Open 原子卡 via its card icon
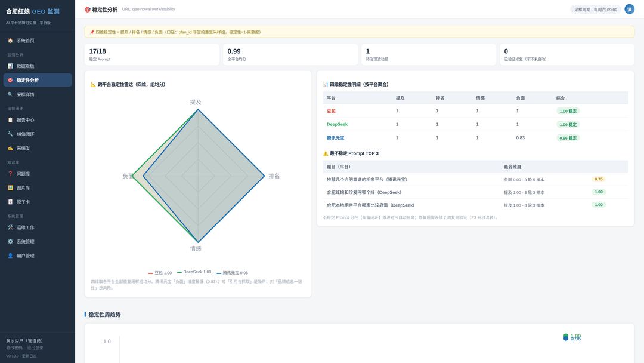The width and height of the screenshot is (644, 363). 10,202
